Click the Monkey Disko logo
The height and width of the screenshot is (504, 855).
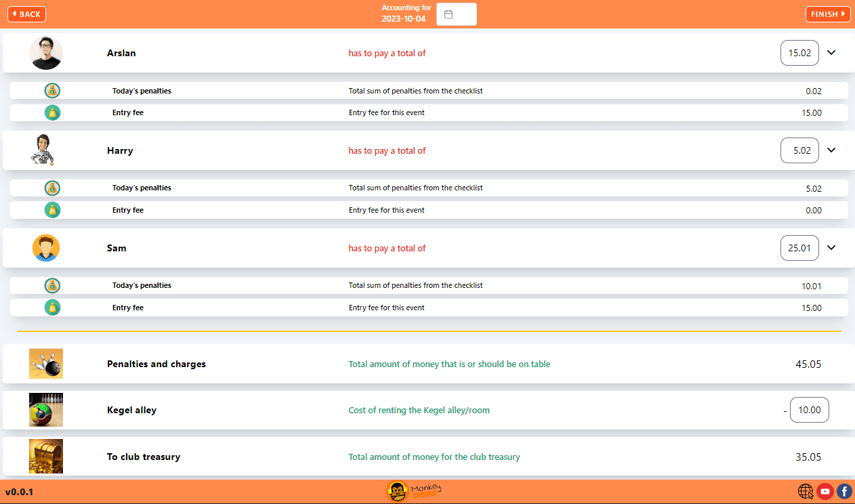(413, 491)
